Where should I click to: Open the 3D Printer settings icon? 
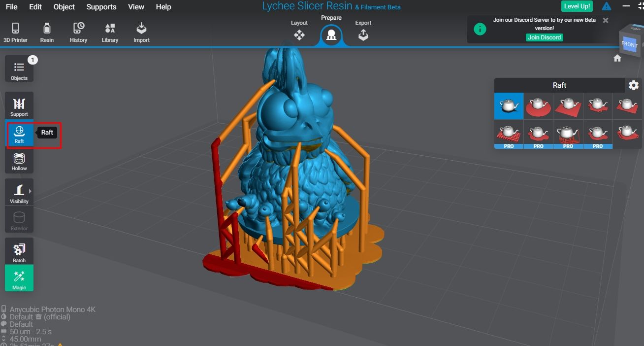tap(15, 31)
